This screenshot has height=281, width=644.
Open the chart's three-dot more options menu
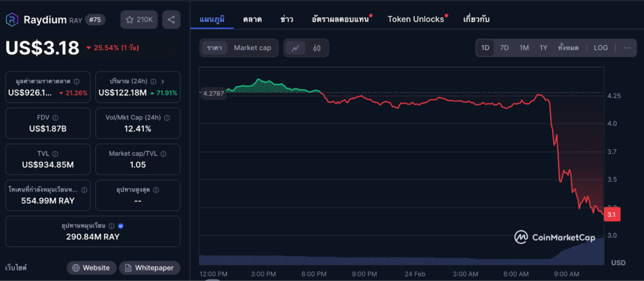627,48
